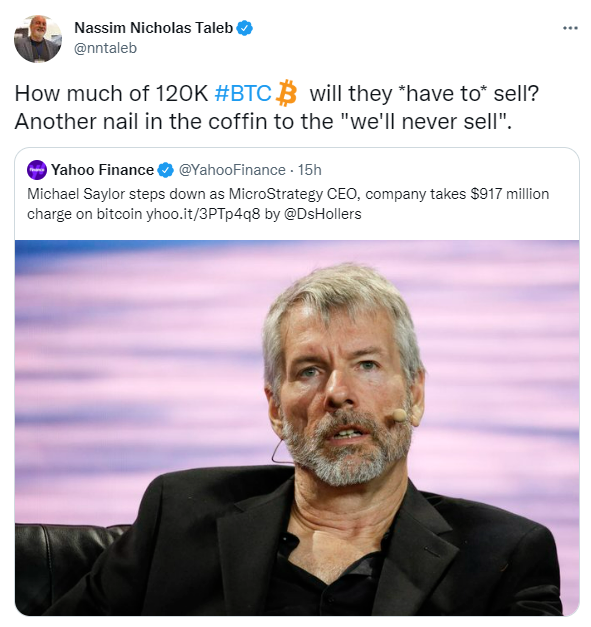Follow the #BTC hashtag link
591x627 pixels.
243,94
